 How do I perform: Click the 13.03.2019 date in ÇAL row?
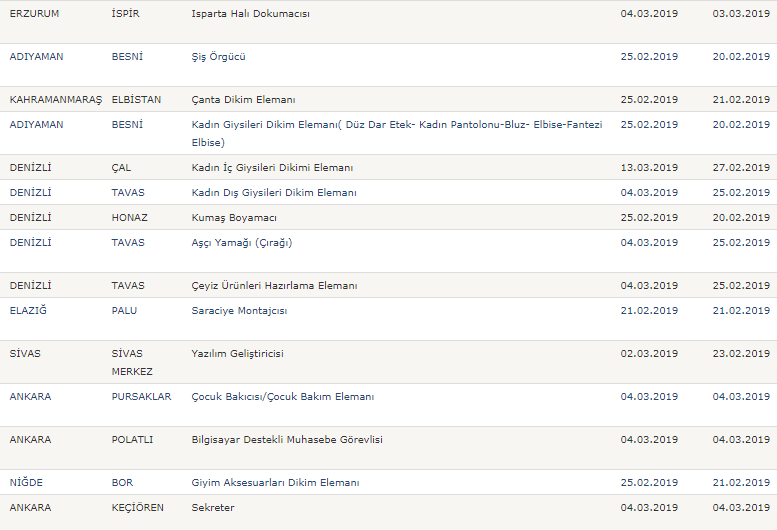point(649,168)
